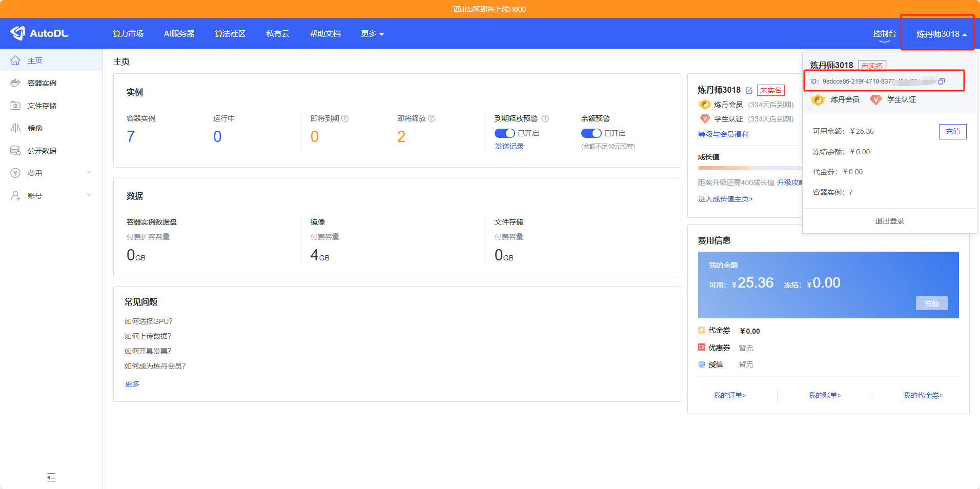This screenshot has height=489, width=980.
Task: Click 学生认证 badge icon in dropdown
Action: pos(876,99)
